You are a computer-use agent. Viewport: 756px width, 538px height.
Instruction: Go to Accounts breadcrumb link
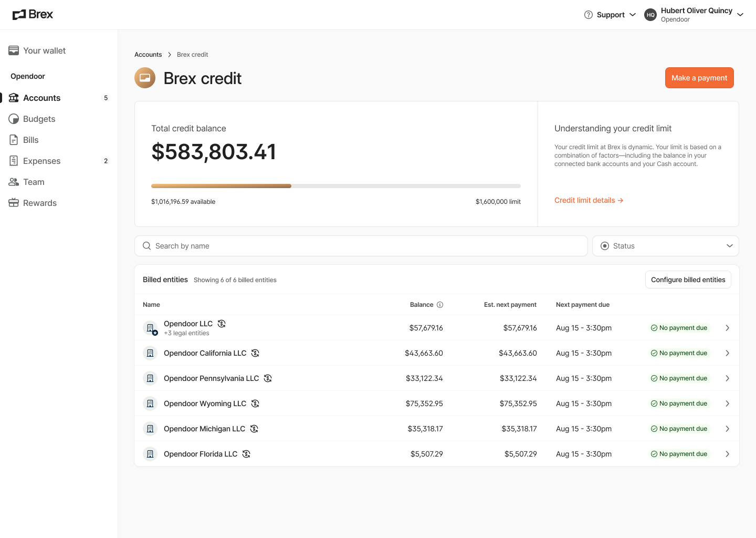coord(148,55)
